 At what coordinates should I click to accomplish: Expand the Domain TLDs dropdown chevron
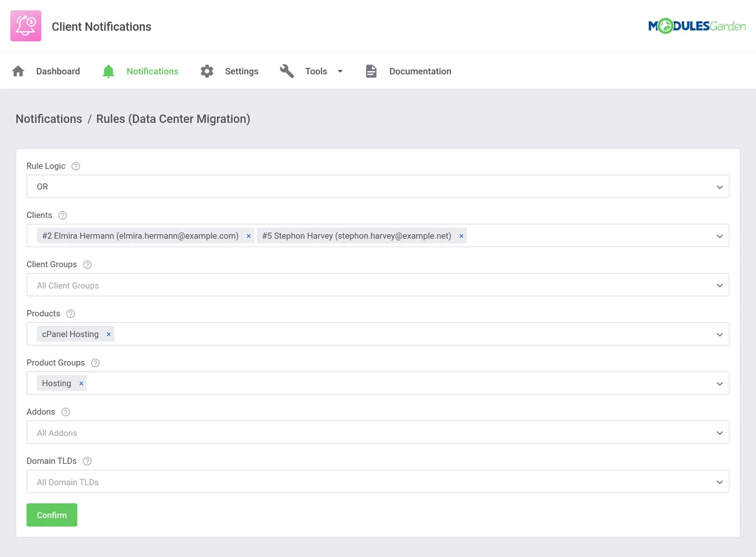[x=719, y=482]
